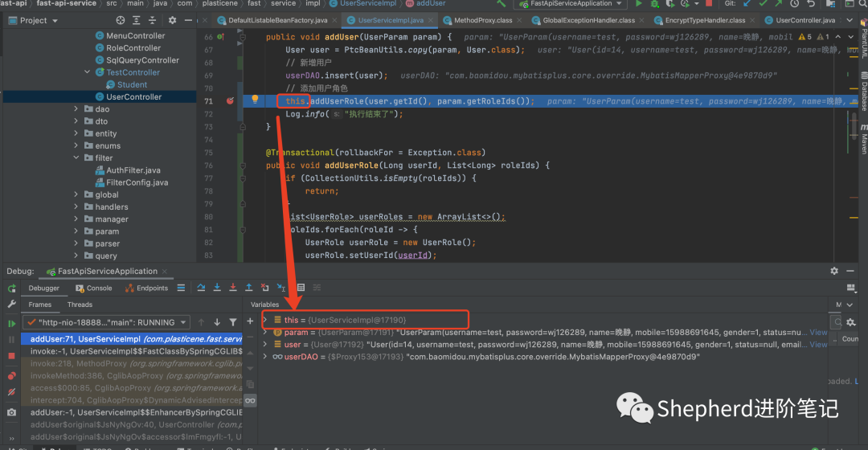This screenshot has height=450, width=868.
Task: Toggle code fold at line 66
Action: coord(243,37)
